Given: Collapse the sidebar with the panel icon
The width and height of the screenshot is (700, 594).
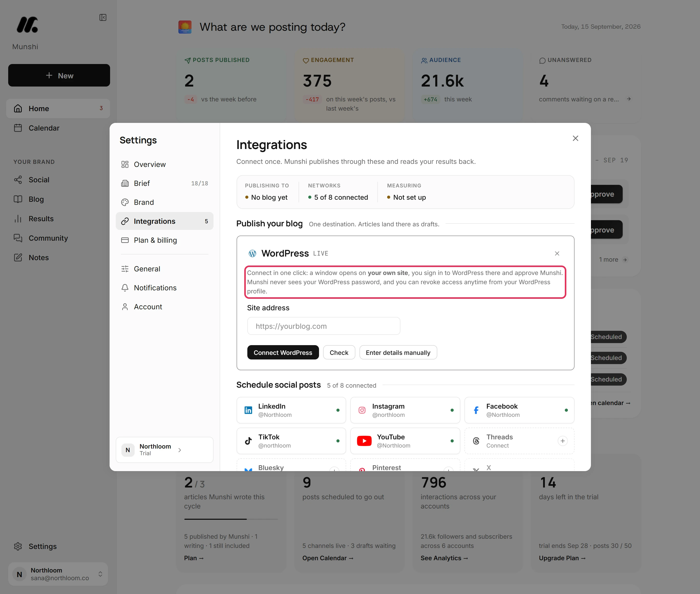Looking at the screenshot, I should click(x=103, y=17).
